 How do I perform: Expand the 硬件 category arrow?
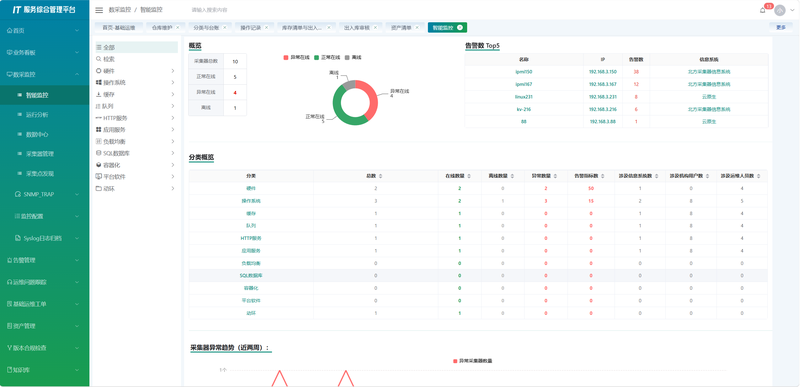pos(173,70)
